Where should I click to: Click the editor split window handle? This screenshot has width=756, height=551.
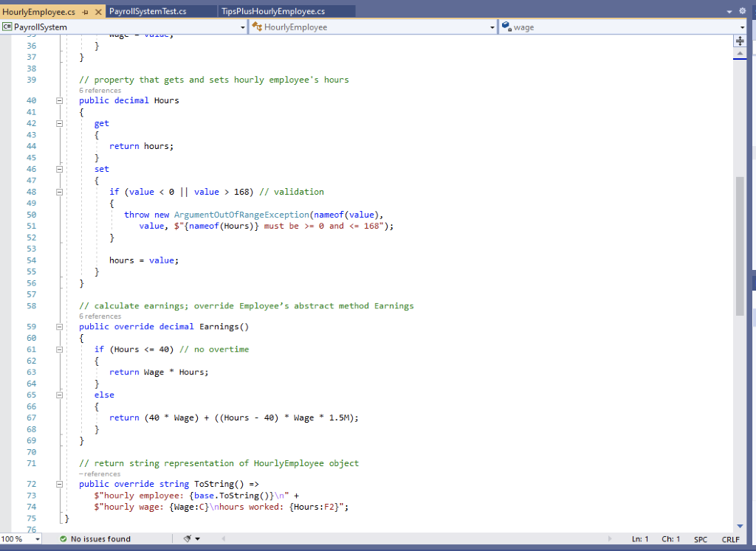[x=740, y=41]
